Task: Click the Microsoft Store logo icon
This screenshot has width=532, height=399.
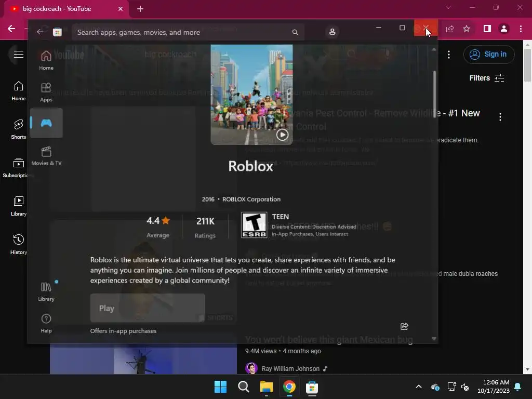Action: [57, 32]
